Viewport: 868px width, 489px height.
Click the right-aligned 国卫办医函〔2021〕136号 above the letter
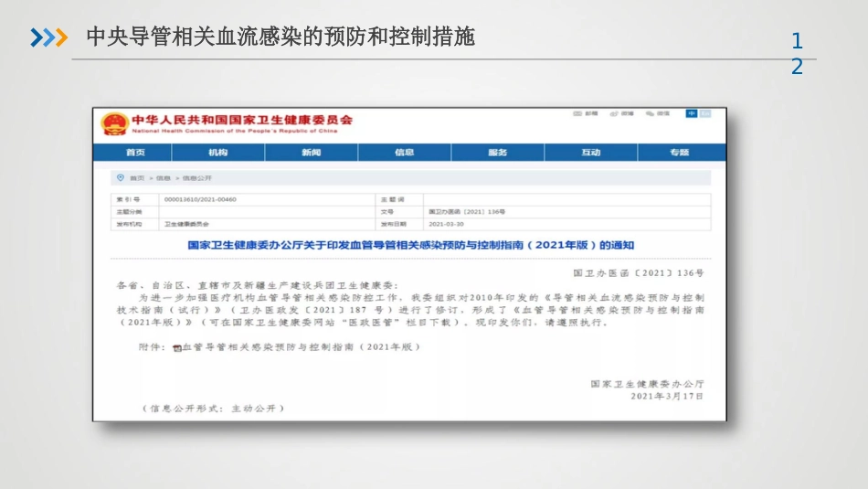[639, 273]
